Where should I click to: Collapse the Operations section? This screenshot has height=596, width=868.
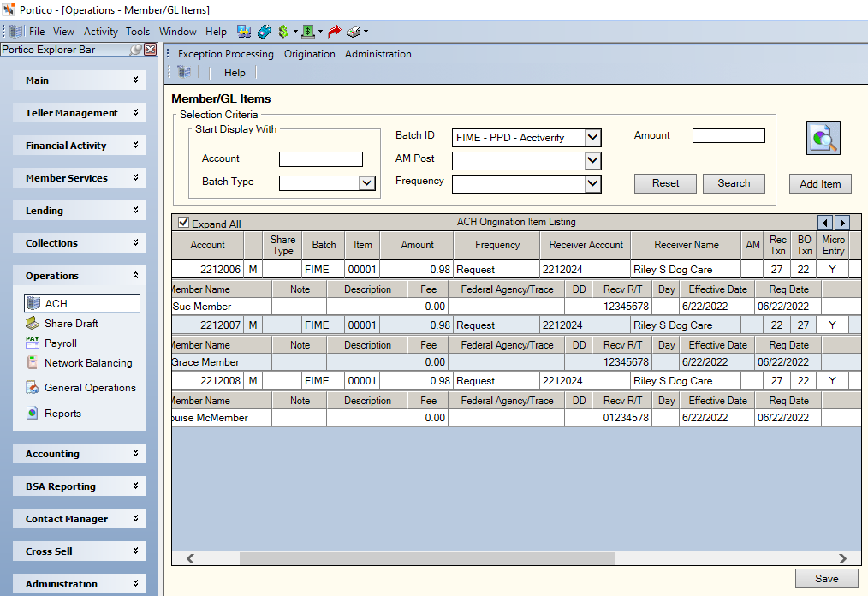point(79,276)
